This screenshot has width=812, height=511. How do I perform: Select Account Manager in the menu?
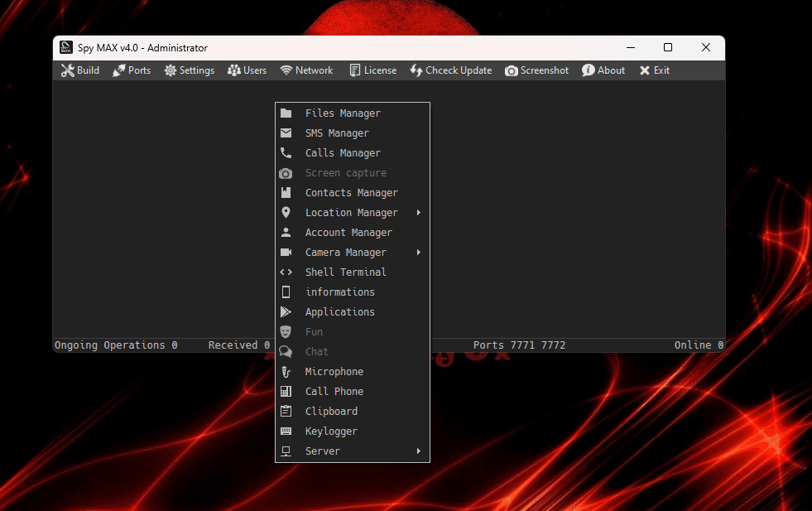point(348,233)
